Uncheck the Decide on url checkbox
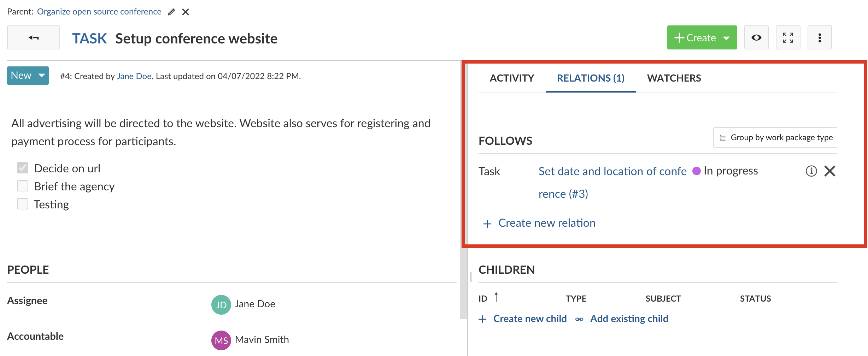Image resolution: width=868 pixels, height=356 pixels. [22, 167]
